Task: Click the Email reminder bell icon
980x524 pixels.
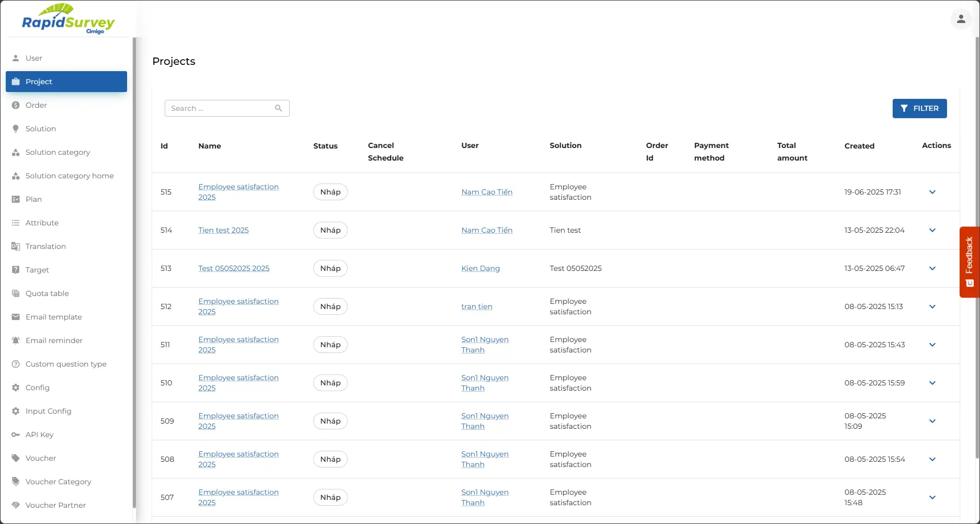Action: click(16, 340)
